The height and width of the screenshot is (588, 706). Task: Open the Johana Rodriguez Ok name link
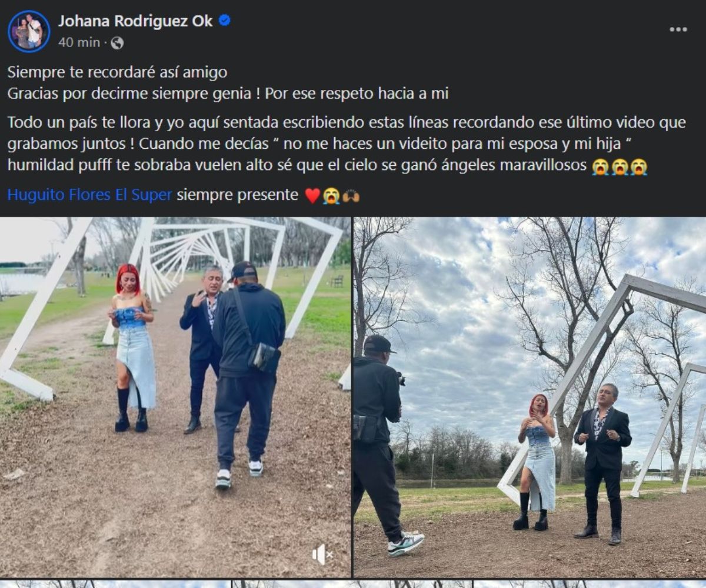click(135, 21)
